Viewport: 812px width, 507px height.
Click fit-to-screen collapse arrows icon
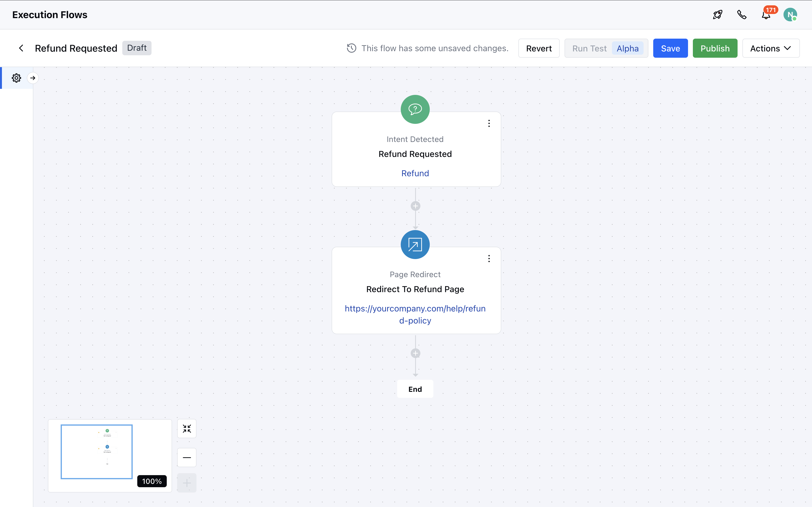pos(187,429)
